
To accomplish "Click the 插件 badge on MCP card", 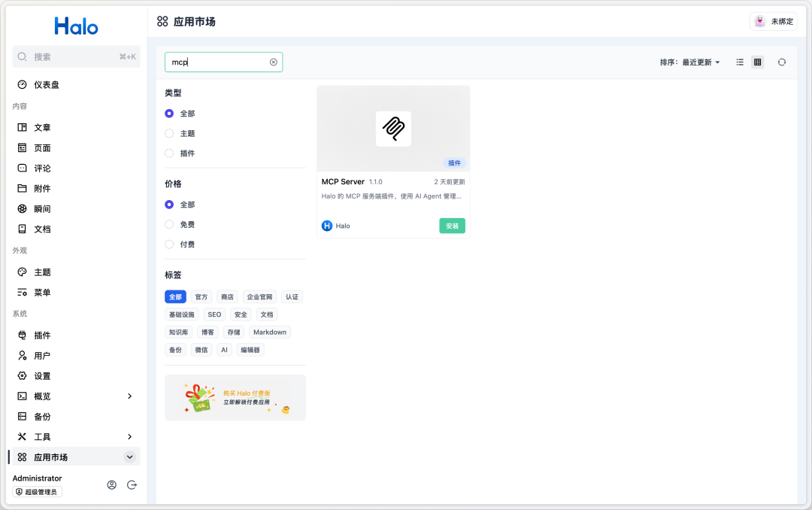I will (x=454, y=162).
